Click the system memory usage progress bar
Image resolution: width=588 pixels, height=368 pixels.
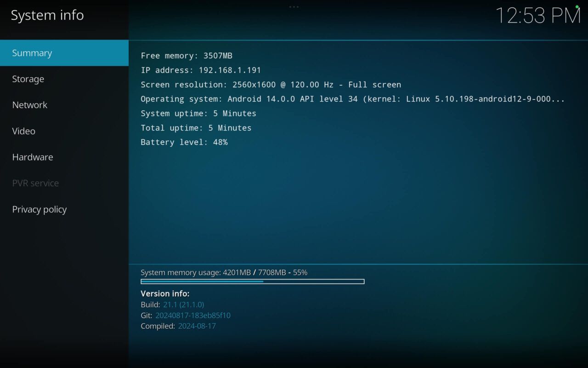point(252,281)
